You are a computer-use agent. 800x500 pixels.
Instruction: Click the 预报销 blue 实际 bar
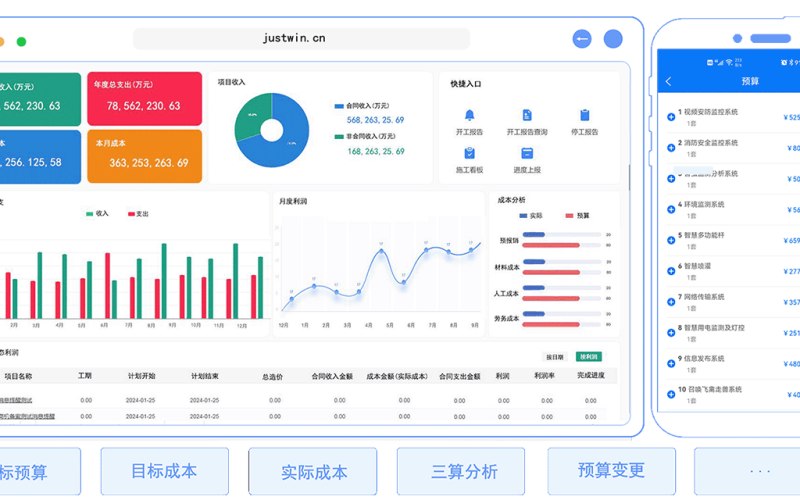(534, 235)
